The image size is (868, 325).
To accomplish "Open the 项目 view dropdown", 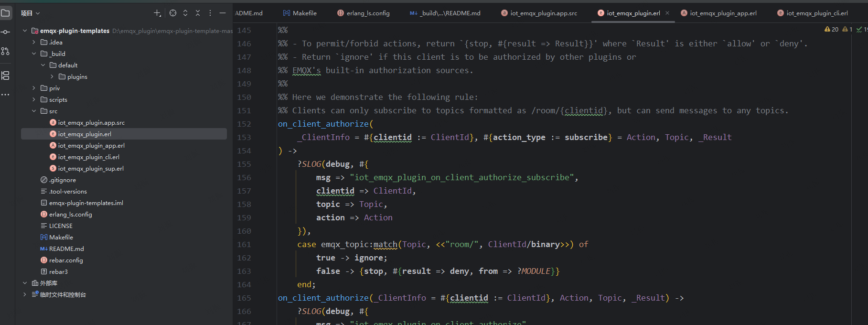I will (x=31, y=13).
